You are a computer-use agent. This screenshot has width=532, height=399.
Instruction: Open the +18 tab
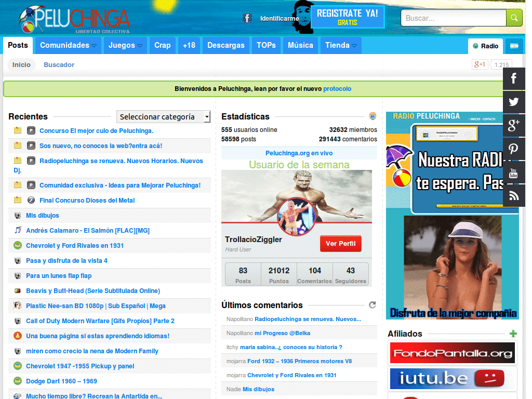coord(189,46)
